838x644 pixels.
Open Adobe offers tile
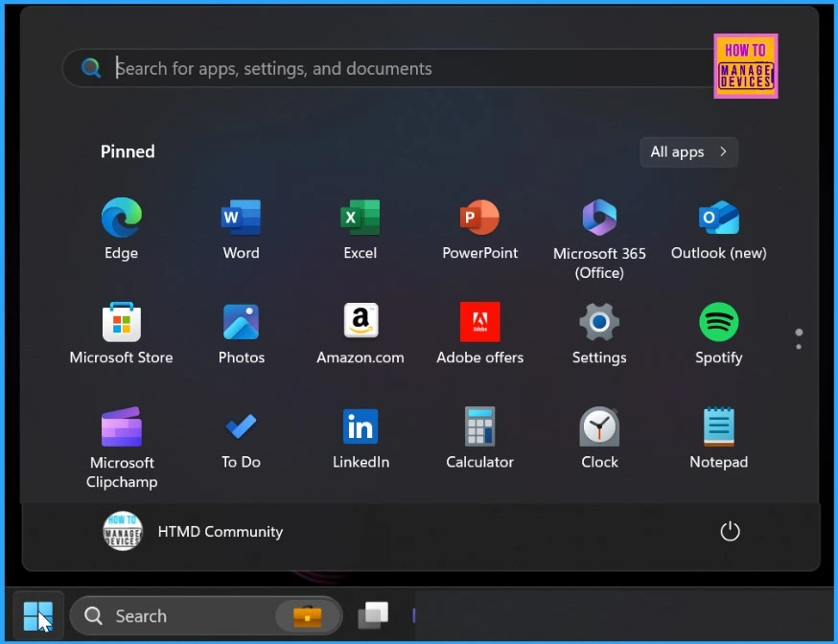[x=480, y=333]
